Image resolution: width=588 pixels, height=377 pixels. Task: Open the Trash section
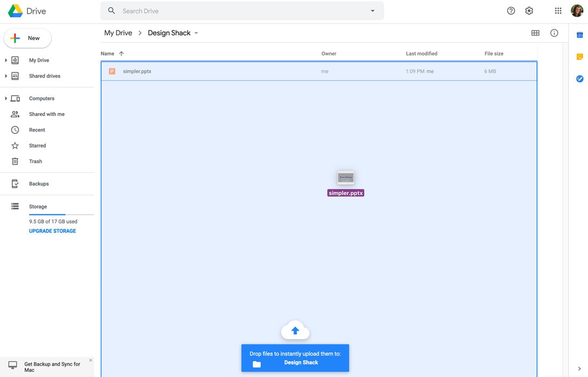(36, 161)
